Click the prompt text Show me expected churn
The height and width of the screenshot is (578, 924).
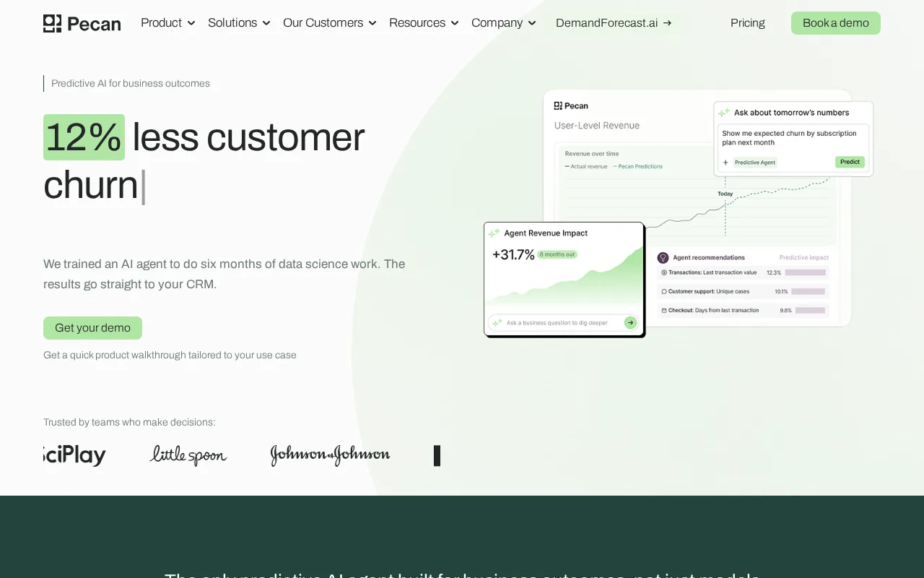pos(789,138)
